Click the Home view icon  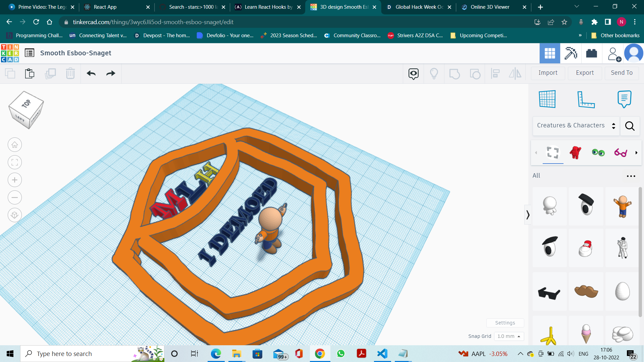pyautogui.click(x=15, y=145)
